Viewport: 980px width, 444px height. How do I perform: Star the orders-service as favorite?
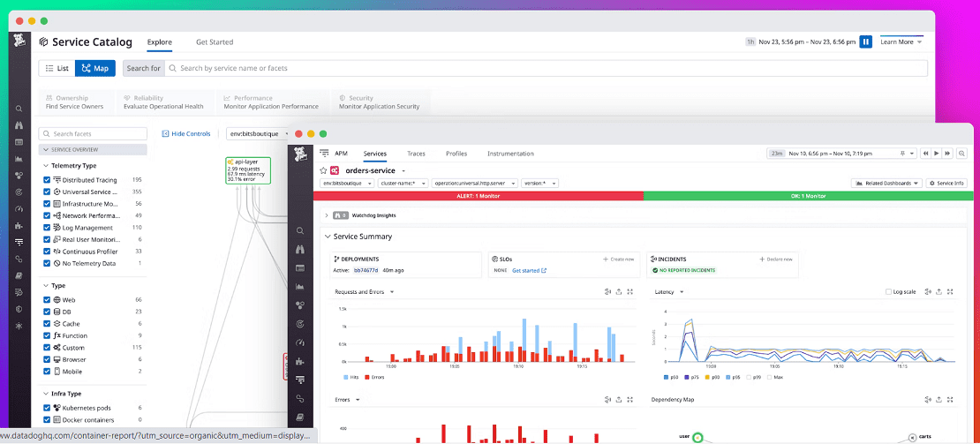pos(323,170)
